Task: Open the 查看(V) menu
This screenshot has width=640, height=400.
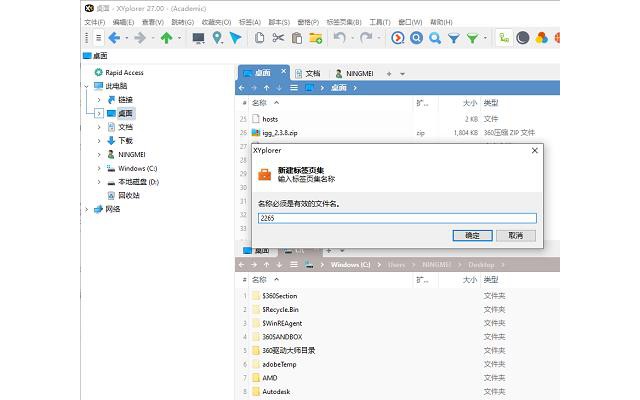Action: [153, 22]
